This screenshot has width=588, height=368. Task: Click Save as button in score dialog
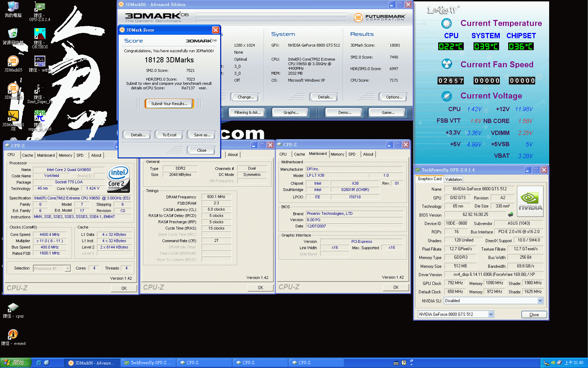202,135
